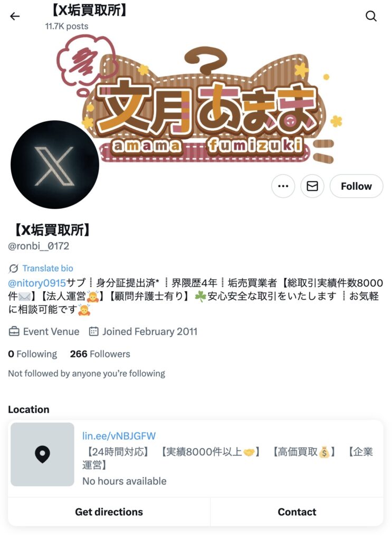Click the Translate bio icon

[13, 268]
